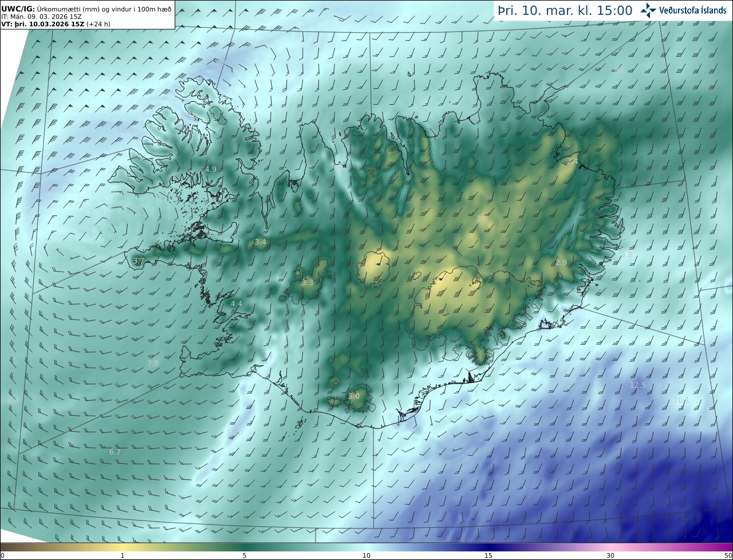The width and height of the screenshot is (733, 560).
Task: Click the Veðurstofa Íslands logo emblem
Action: 648,10
